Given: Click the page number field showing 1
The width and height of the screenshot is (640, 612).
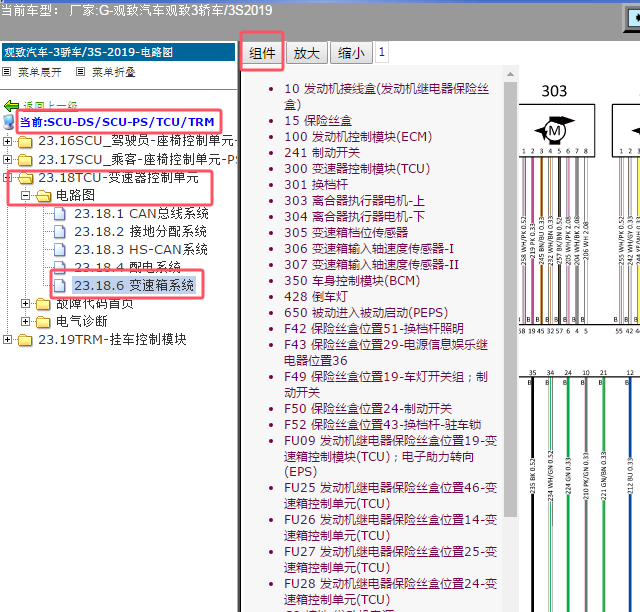Looking at the screenshot, I should coord(382,52).
